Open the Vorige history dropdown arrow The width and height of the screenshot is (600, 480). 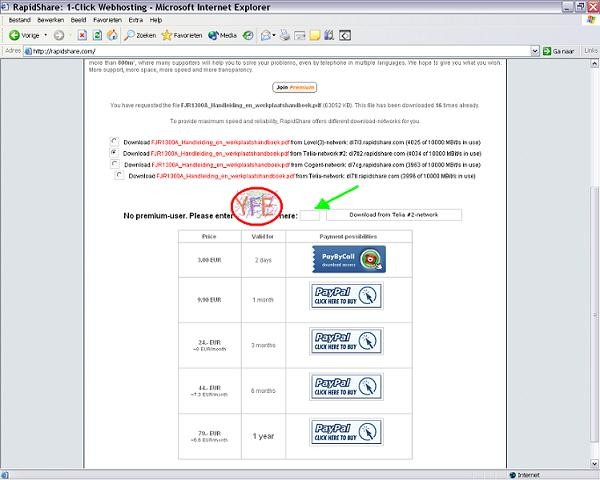tap(46, 35)
